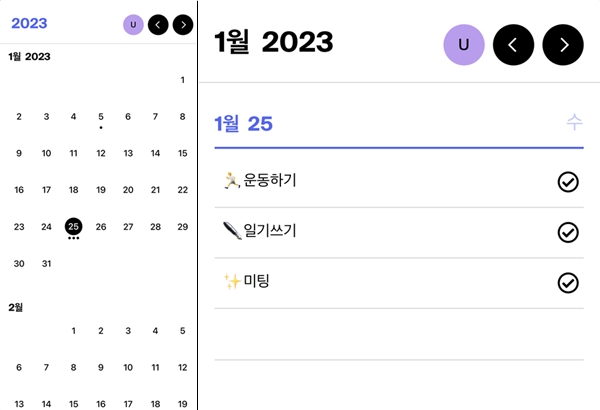The image size is (600, 410).
Task: Open the 일기쓰기 task item
Action: click(x=399, y=232)
